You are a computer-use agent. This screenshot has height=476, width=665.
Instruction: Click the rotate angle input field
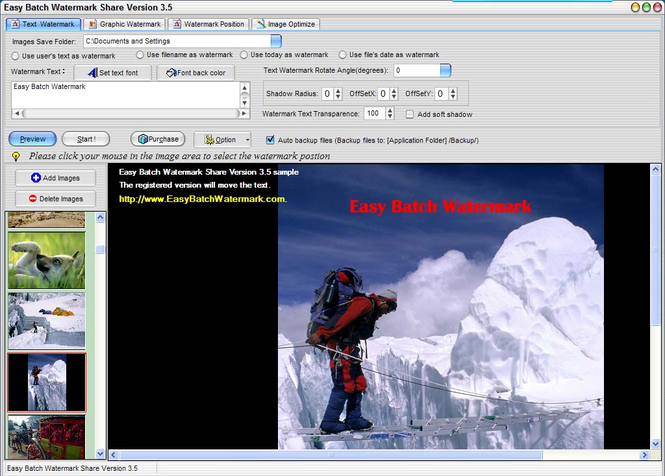click(417, 70)
